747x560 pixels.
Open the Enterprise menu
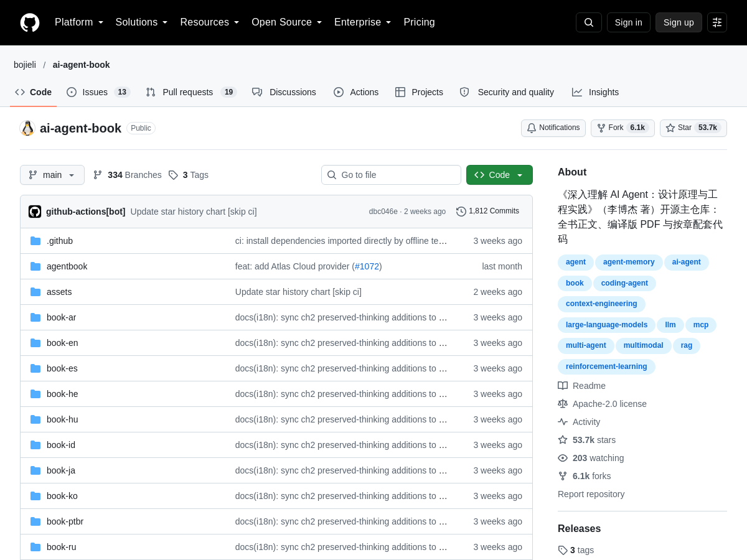[x=363, y=22]
